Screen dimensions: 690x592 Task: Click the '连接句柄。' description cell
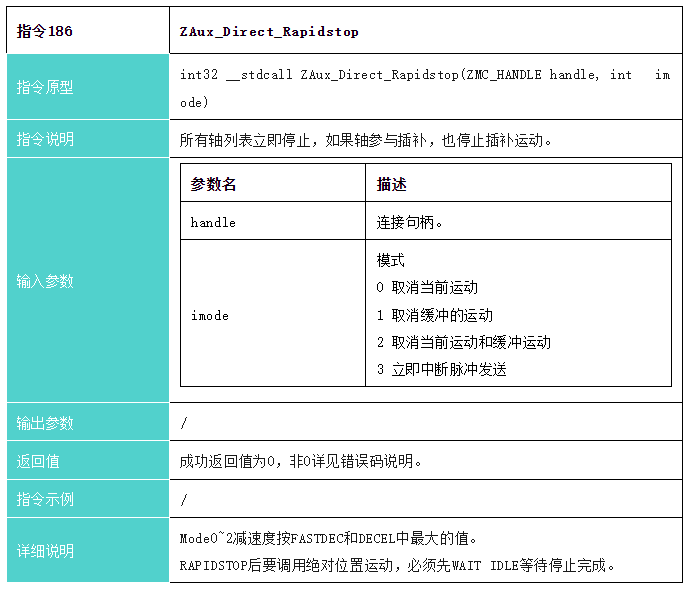click(518, 221)
